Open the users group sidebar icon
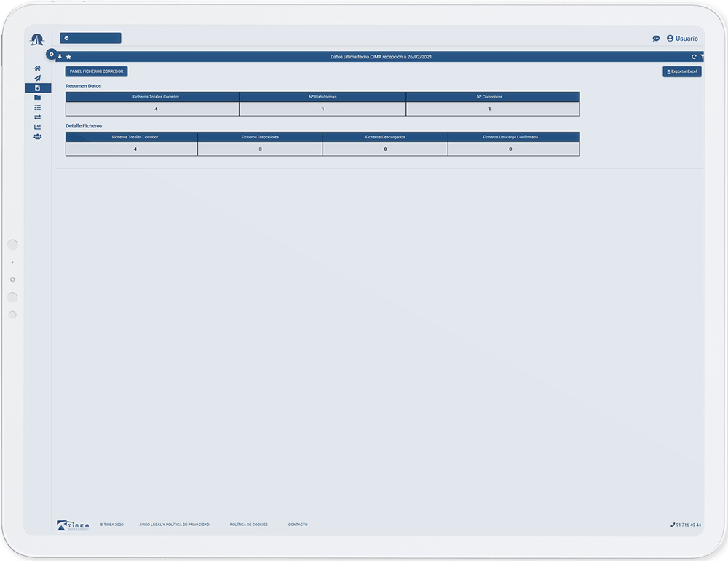This screenshot has width=728, height=561. pyautogui.click(x=37, y=136)
